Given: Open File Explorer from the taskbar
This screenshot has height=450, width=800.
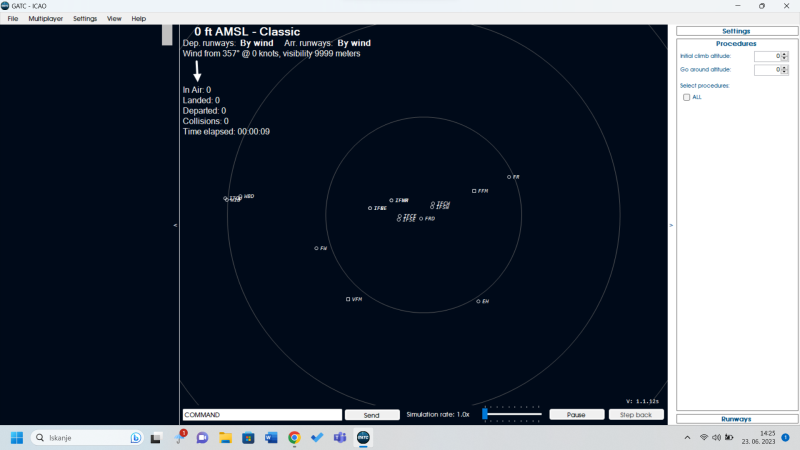Looking at the screenshot, I should pyautogui.click(x=225, y=438).
